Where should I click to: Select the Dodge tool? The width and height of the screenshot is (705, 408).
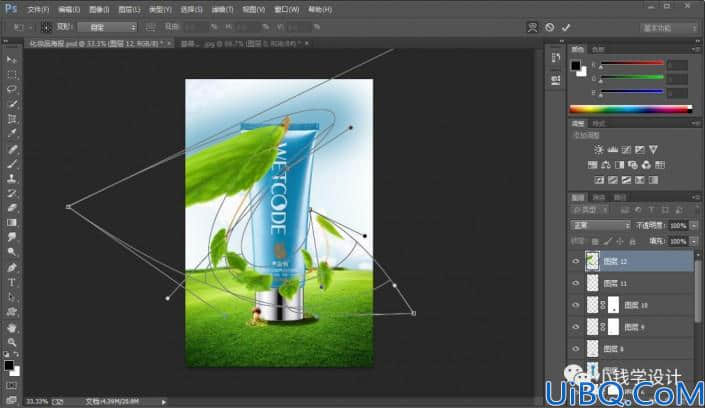12,252
